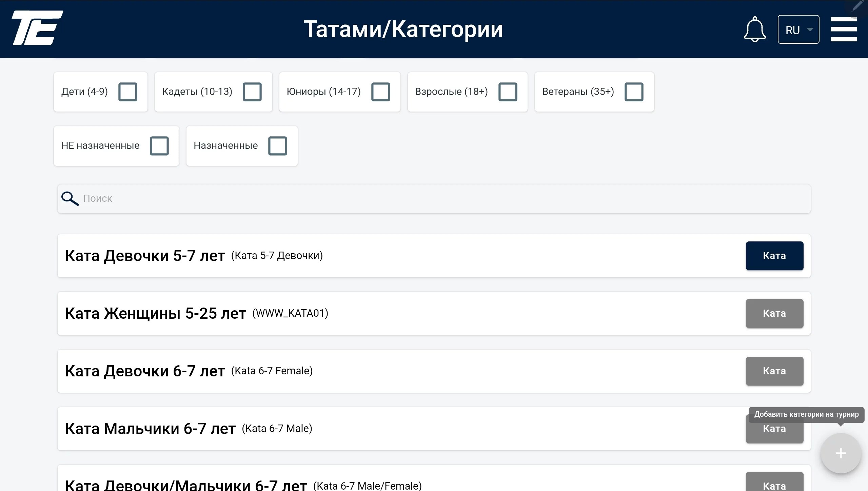
Task: Click the search magnifier icon
Action: click(x=70, y=198)
